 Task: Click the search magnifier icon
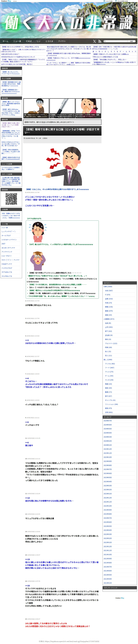(105, 41)
